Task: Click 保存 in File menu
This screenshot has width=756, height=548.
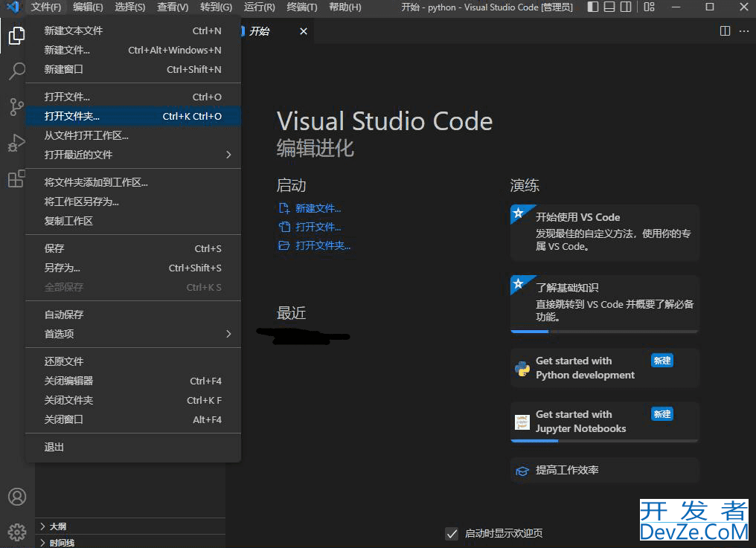Action: pyautogui.click(x=133, y=248)
